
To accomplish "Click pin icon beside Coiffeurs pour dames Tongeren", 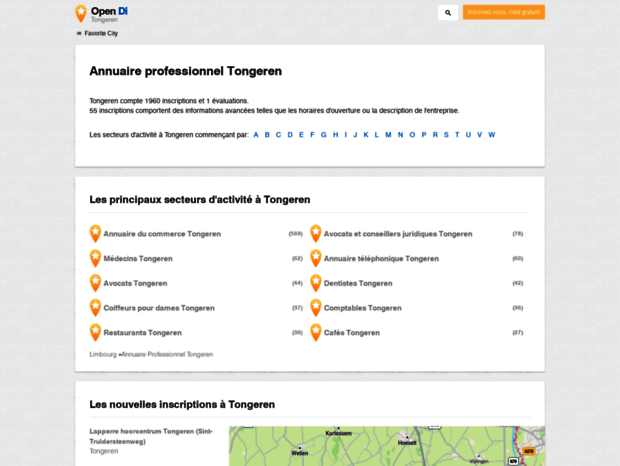I will (x=95, y=307).
